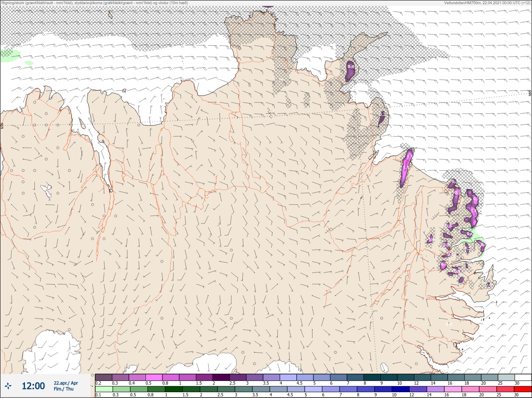Select the white 30 swatch in upper legend row
Screen dimensions: 532x398
coord(523,377)
